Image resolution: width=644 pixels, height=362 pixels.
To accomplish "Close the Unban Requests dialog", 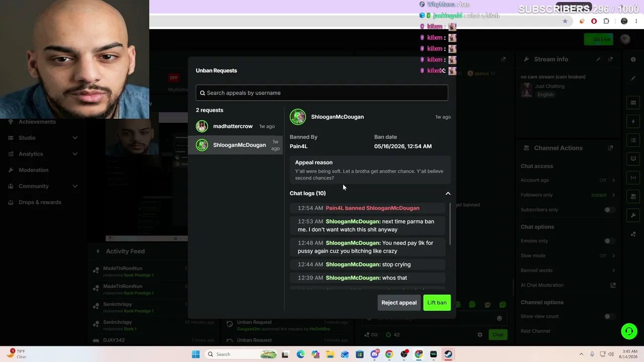I will coord(443,70).
